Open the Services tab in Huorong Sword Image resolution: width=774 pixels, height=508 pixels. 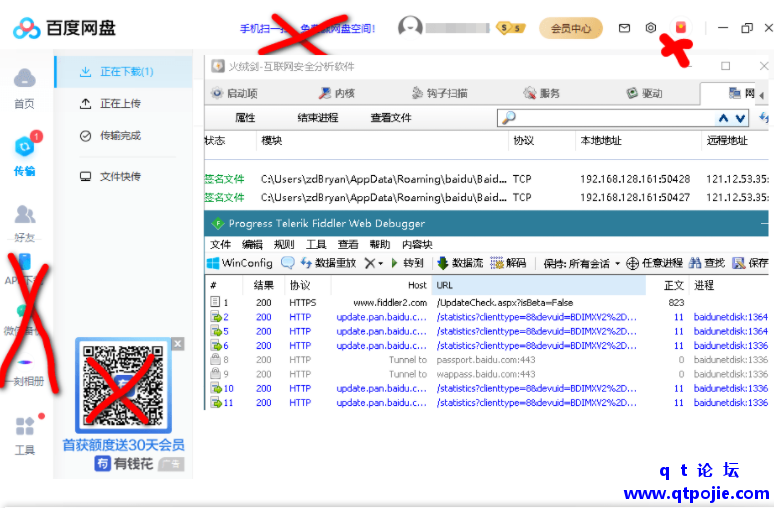point(542,93)
